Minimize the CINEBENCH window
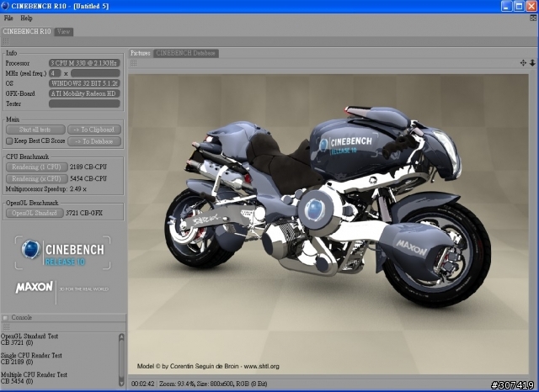539x392 pixels. [x=507, y=6]
